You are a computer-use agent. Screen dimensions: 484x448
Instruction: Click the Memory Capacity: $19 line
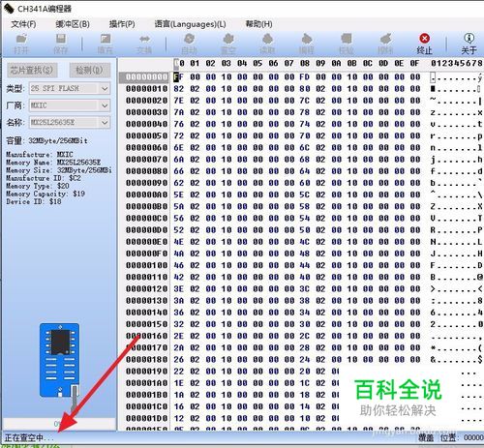point(45,194)
